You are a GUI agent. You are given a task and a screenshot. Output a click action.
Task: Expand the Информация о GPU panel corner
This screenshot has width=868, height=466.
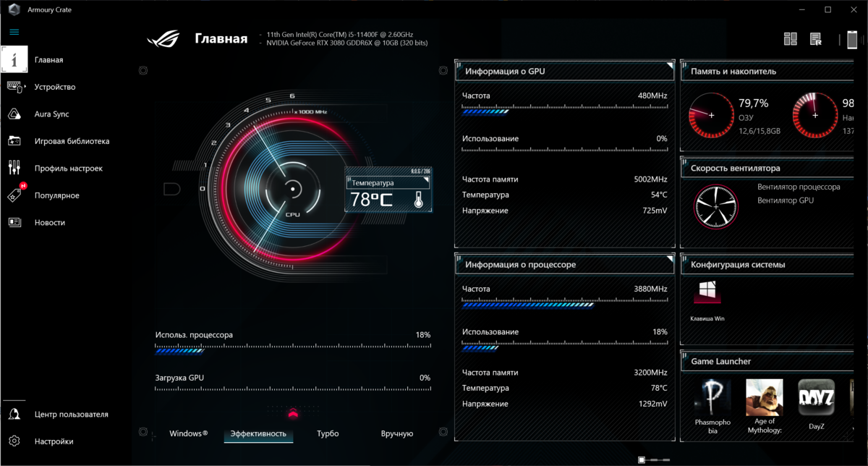click(669, 66)
